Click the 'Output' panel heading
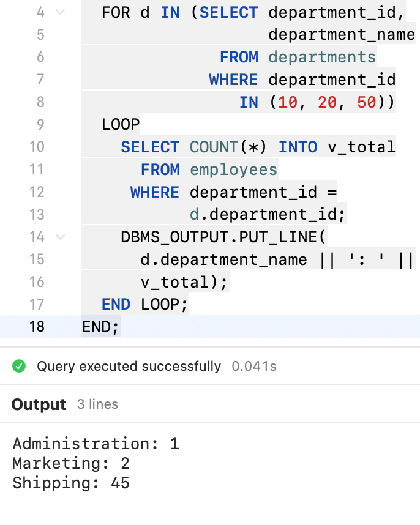This screenshot has height=525, width=420. coord(39,404)
